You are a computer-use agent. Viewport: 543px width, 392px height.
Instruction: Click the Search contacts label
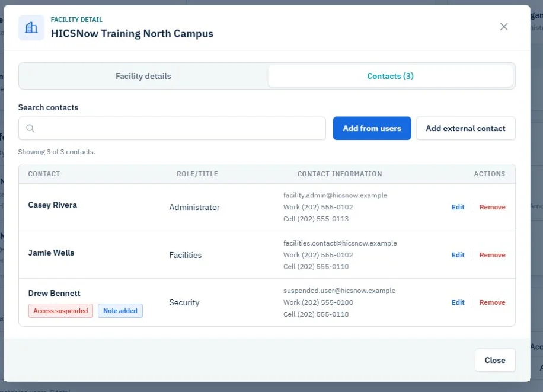(x=48, y=107)
